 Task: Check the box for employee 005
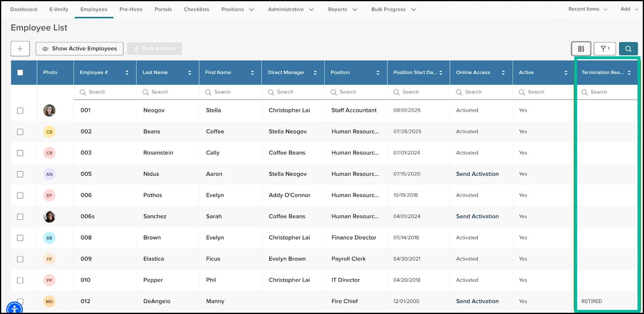[20, 174]
